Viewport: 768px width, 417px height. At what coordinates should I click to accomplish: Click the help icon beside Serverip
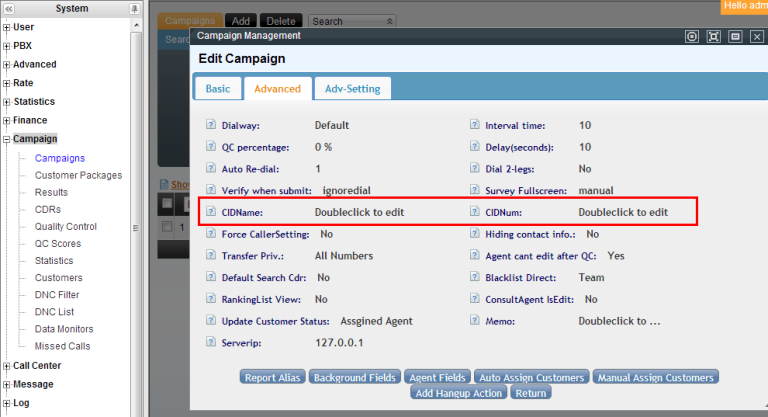211,342
